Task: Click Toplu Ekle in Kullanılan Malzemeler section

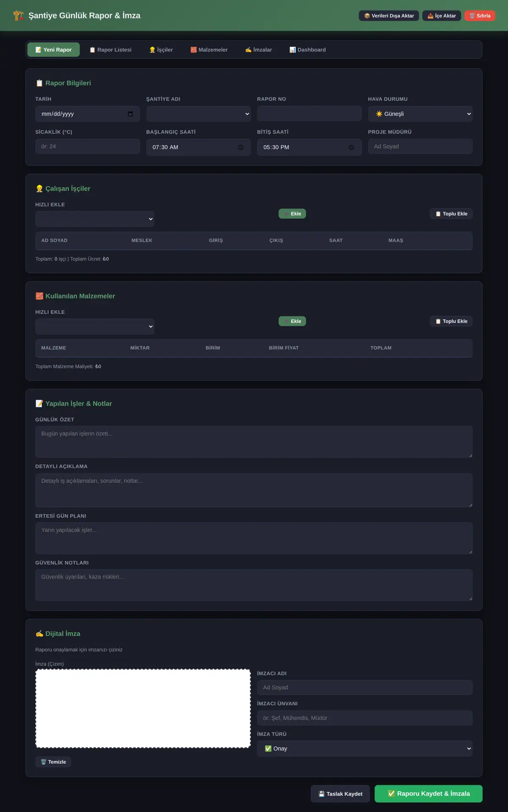Action: pyautogui.click(x=451, y=321)
